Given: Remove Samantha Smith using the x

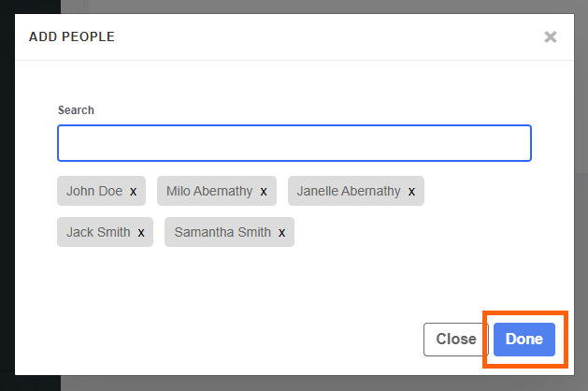Looking at the screenshot, I should 281,233.
